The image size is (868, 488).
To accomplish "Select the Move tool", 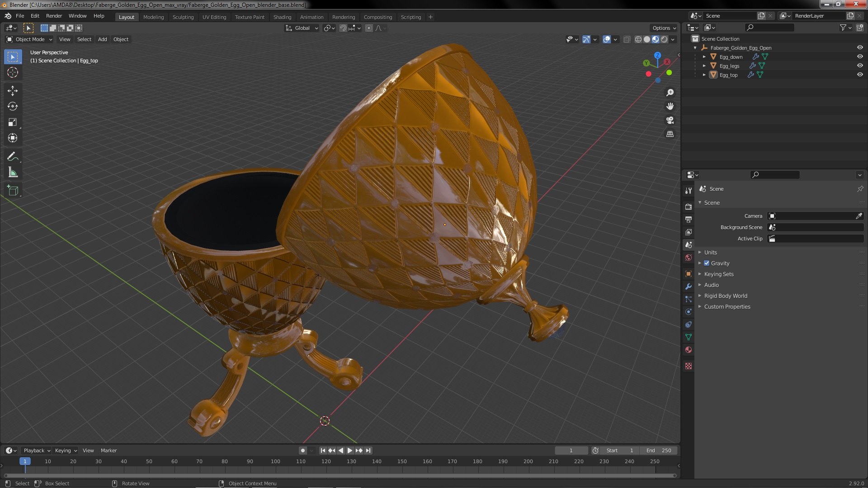I will click(x=13, y=90).
